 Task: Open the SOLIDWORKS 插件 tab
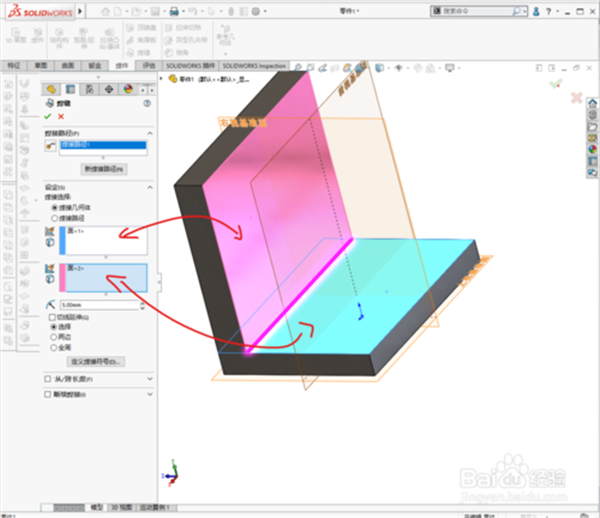tap(190, 66)
